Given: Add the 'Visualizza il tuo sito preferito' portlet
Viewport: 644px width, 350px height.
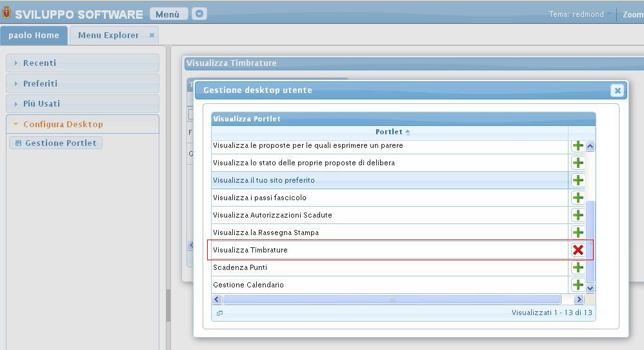Looking at the screenshot, I should [578, 180].
